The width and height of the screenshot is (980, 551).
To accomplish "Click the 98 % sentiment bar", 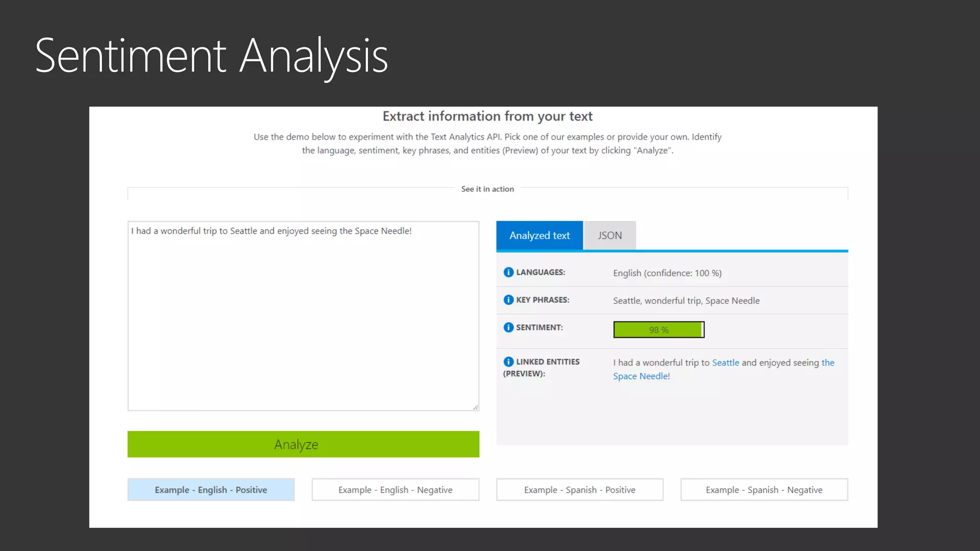I will pyautogui.click(x=658, y=330).
